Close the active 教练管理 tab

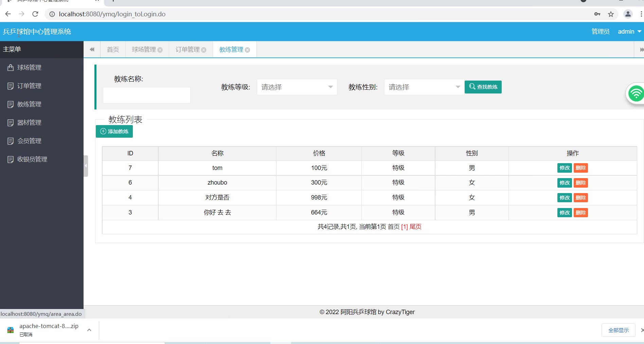pyautogui.click(x=248, y=50)
